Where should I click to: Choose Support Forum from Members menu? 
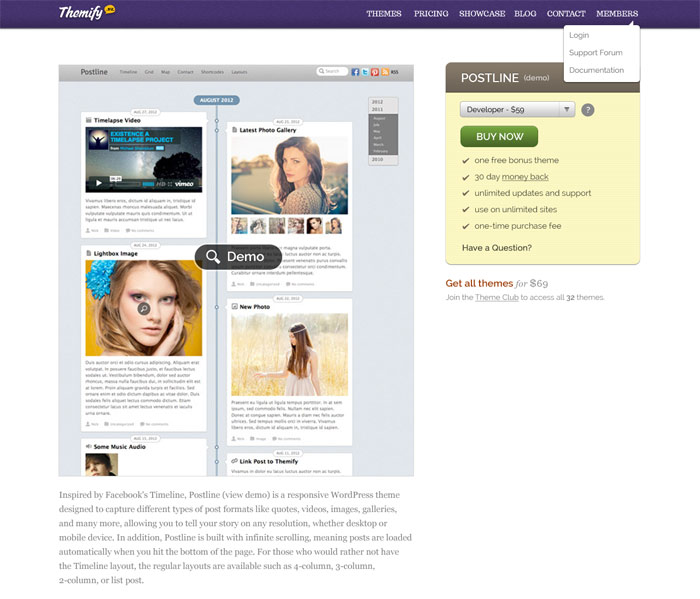pyautogui.click(x=595, y=53)
